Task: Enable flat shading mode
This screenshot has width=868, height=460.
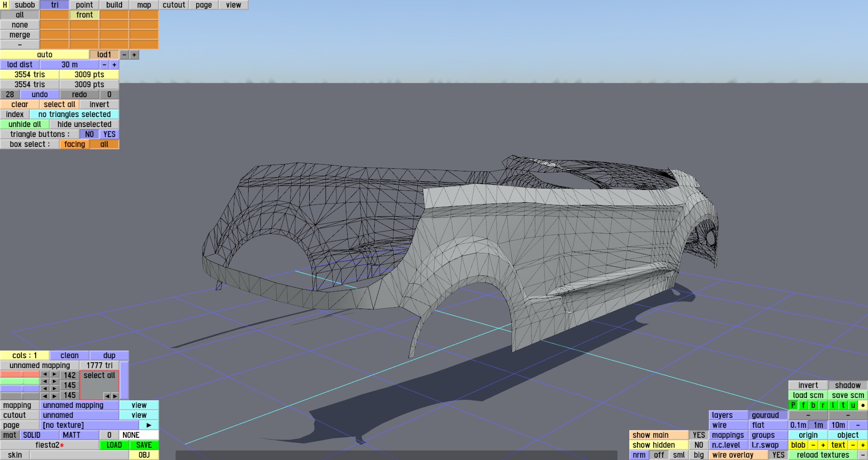Action: click(768, 425)
